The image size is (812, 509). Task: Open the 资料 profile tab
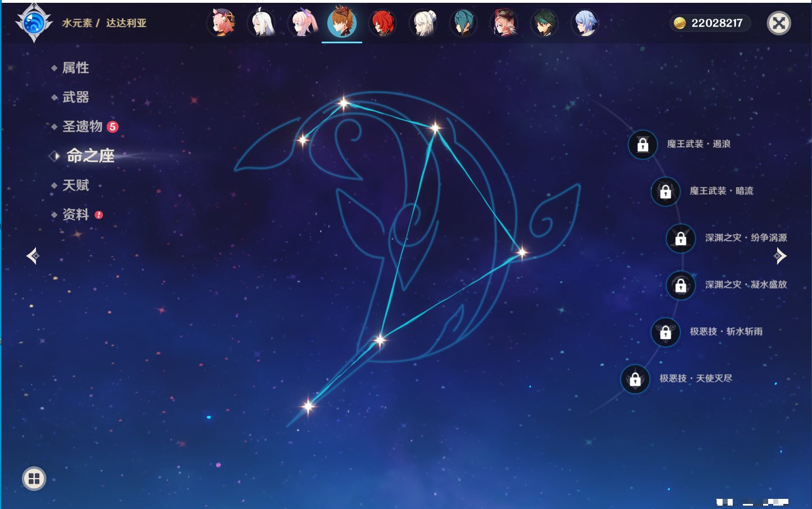click(x=75, y=214)
